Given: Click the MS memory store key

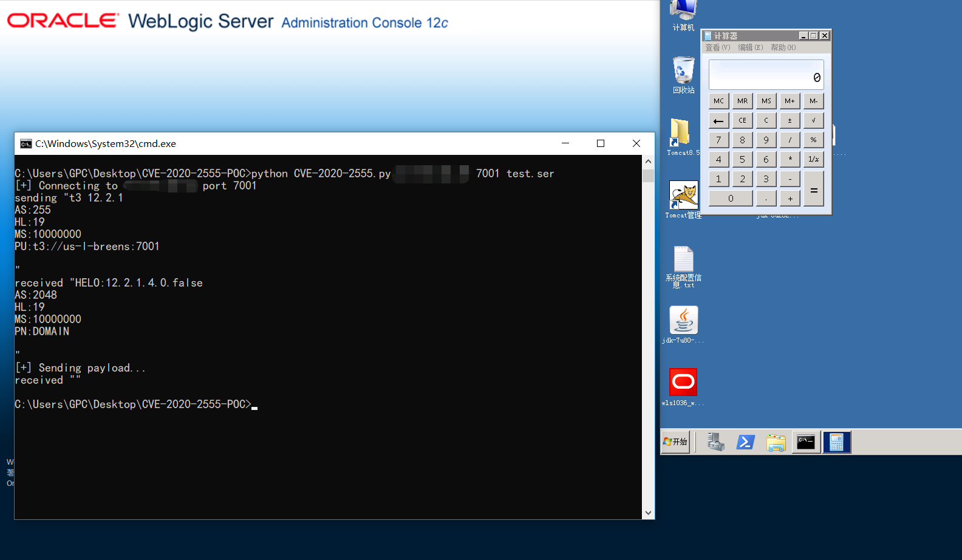Looking at the screenshot, I should click(766, 101).
